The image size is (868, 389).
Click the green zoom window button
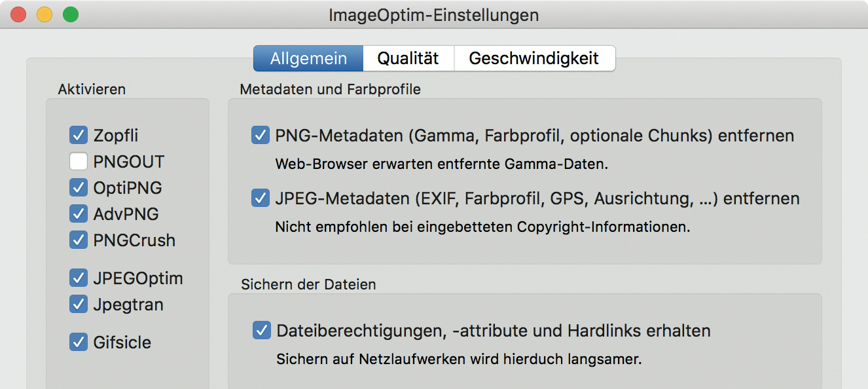pyautogui.click(x=70, y=14)
